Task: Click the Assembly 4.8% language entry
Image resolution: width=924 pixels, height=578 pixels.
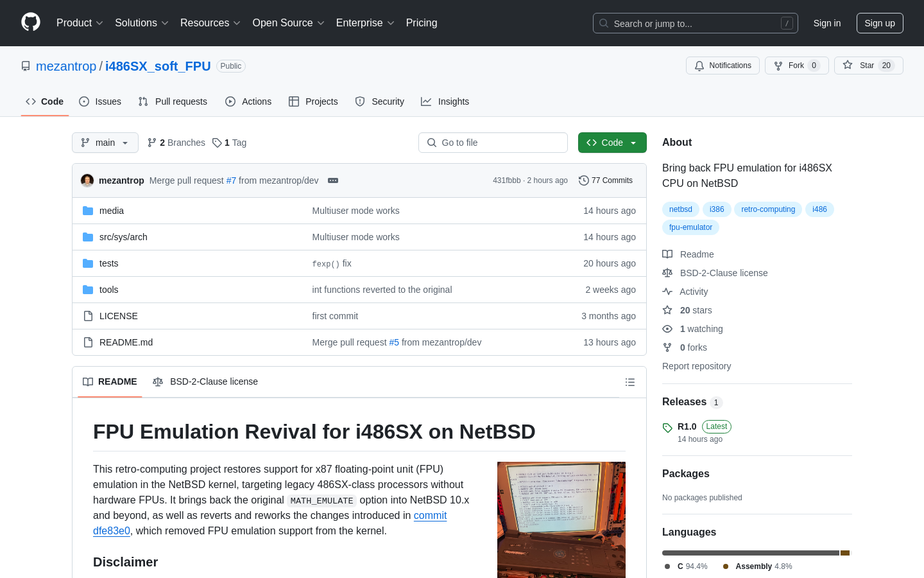Action: pyautogui.click(x=758, y=566)
